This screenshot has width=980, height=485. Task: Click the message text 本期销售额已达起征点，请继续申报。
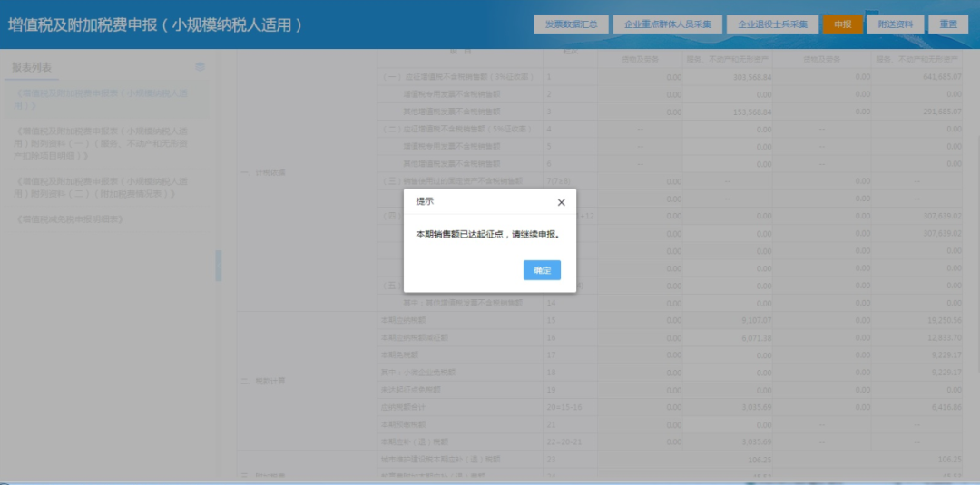pyautogui.click(x=487, y=235)
